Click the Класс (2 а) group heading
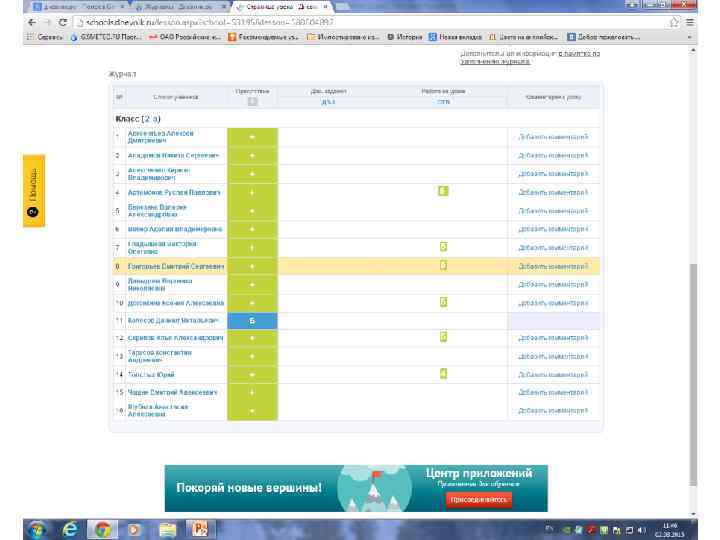This screenshot has width=720, height=540. tap(138, 118)
